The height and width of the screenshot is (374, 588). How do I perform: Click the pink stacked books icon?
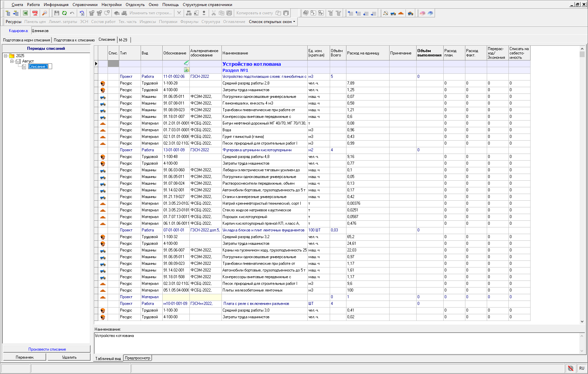click(423, 13)
